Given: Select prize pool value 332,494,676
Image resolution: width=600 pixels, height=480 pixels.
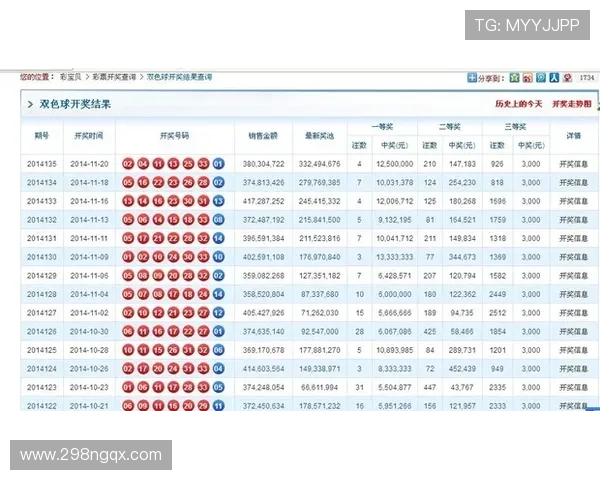Looking at the screenshot, I should click(320, 164).
